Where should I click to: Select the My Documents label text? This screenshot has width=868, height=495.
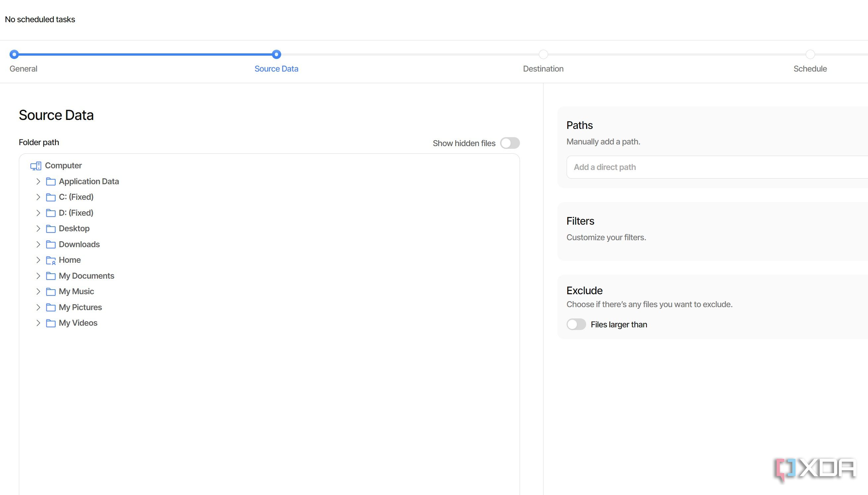(86, 276)
